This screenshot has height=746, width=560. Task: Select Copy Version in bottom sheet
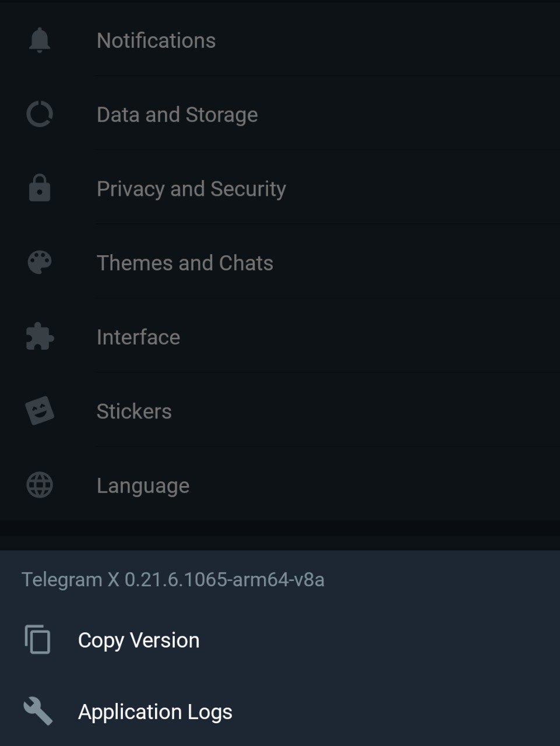tap(139, 640)
